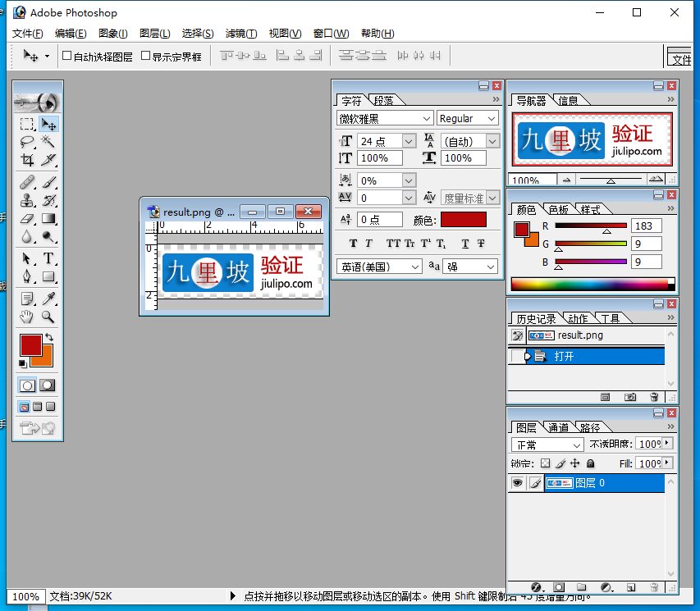Select the Lasso tool
The height and width of the screenshot is (611, 700).
pyautogui.click(x=25, y=140)
